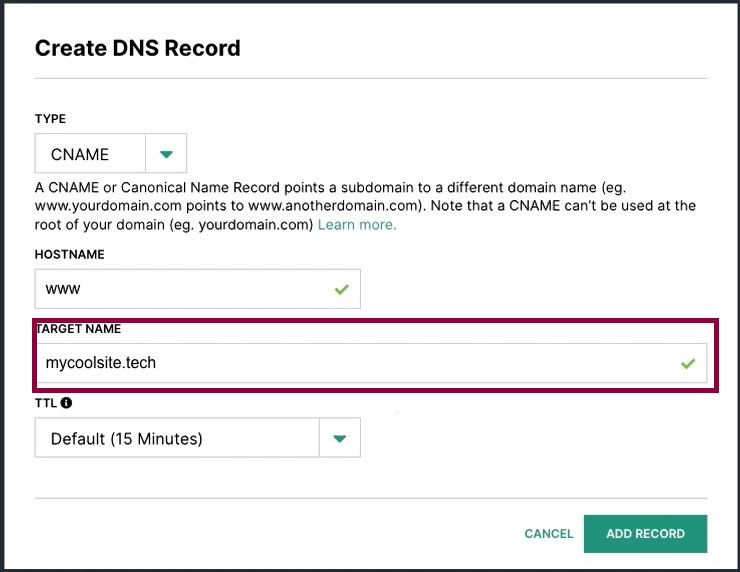
Task: Cancel creating the DNS record
Action: tap(549, 534)
